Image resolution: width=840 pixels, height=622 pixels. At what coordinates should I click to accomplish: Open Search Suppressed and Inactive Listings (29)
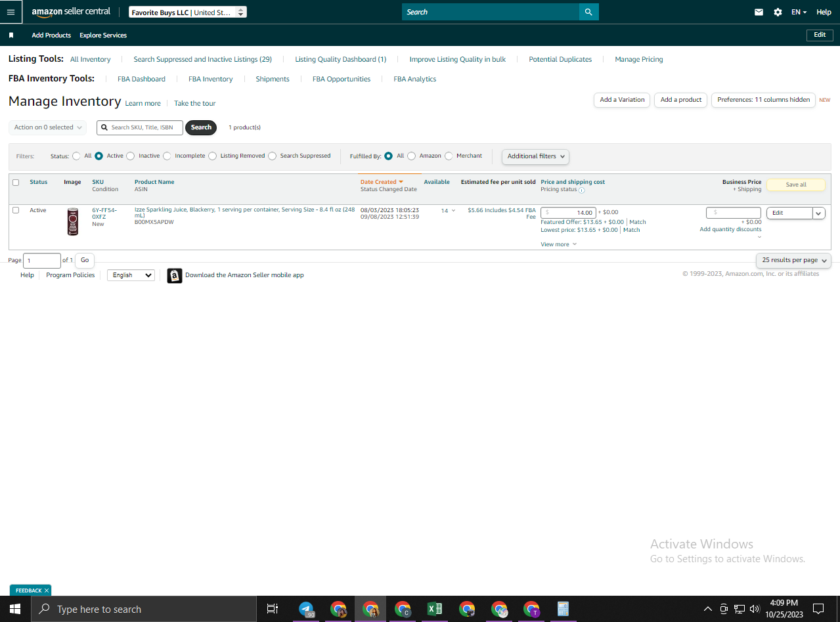point(202,59)
